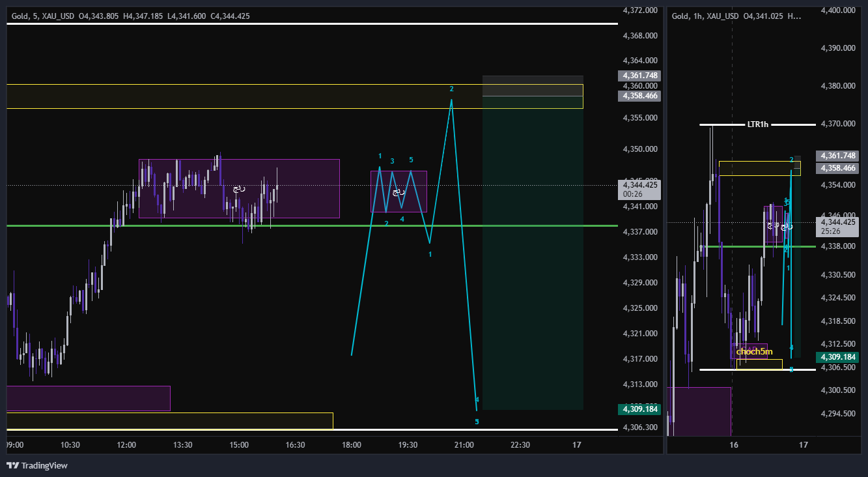Click the open value O4,343.805 in legend
The height and width of the screenshot is (477, 868).
(99, 16)
